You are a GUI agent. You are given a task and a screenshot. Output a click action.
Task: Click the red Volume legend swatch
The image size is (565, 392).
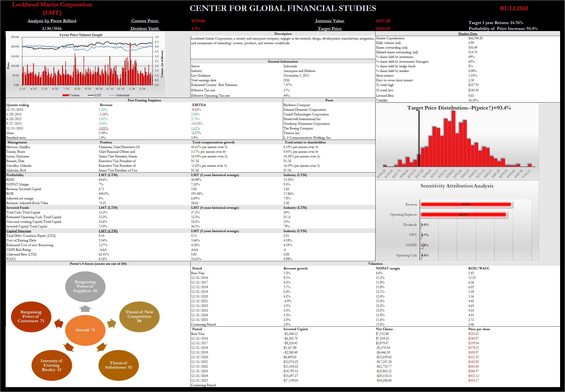(66, 95)
